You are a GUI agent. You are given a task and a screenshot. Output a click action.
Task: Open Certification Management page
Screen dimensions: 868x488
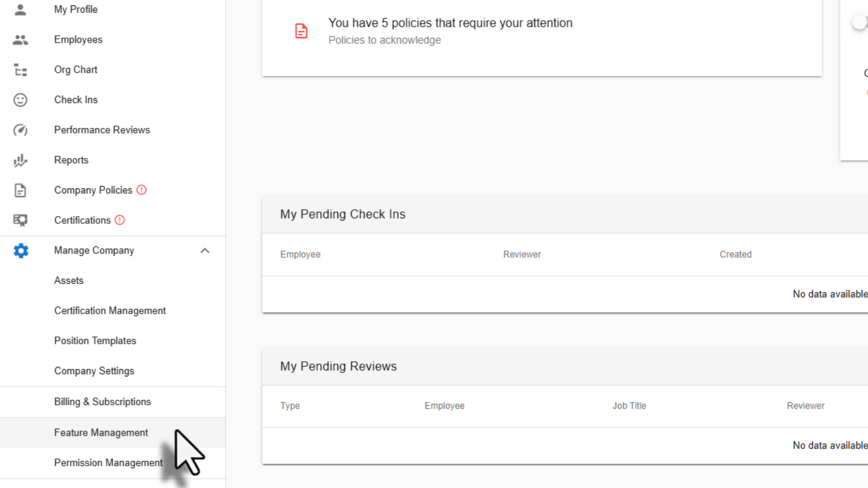(x=110, y=311)
